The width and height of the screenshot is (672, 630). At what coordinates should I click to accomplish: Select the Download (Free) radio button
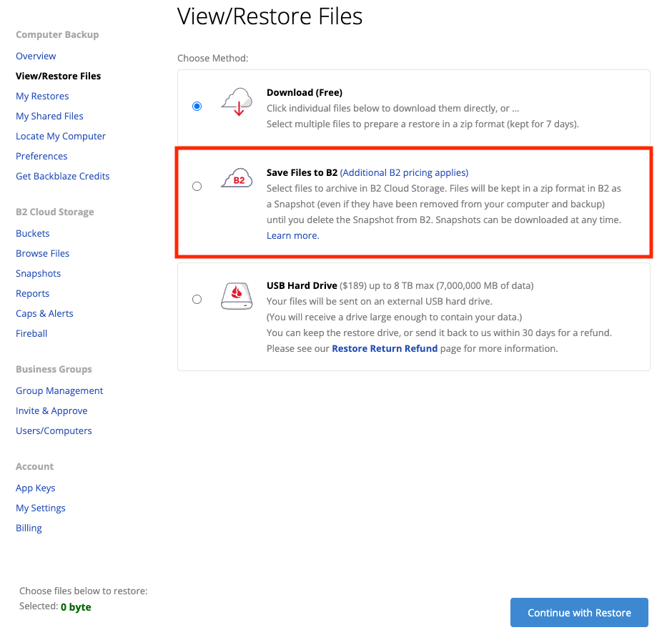[x=197, y=106]
